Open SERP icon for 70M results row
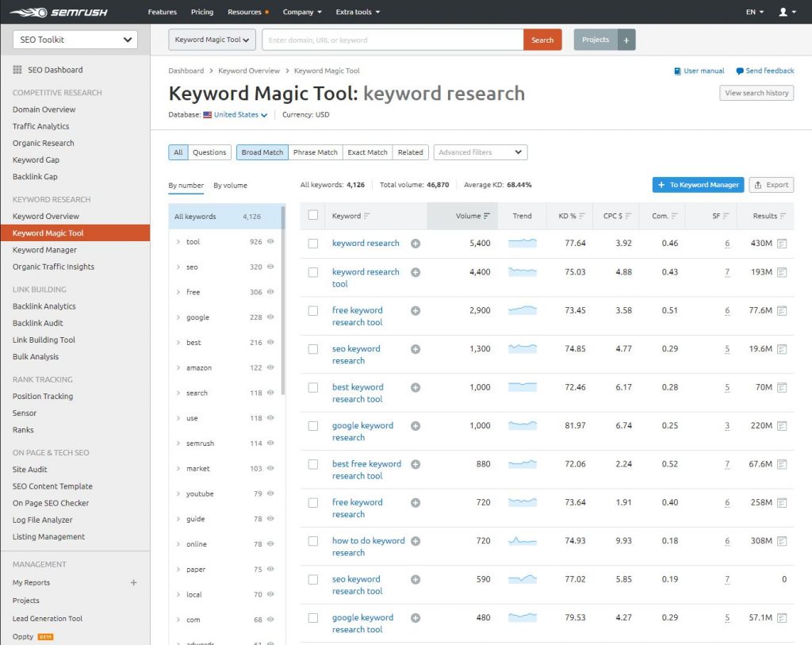 click(x=782, y=387)
